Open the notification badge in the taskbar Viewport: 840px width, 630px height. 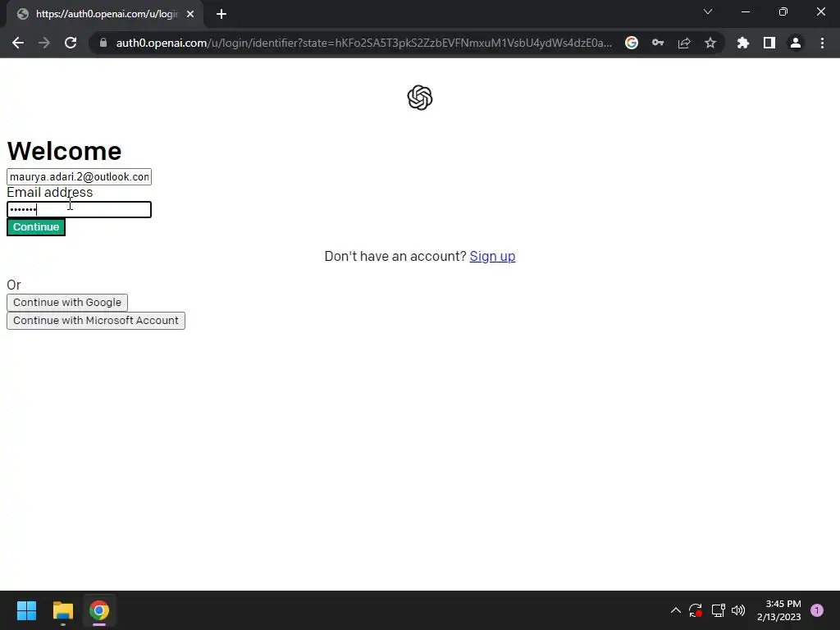click(817, 610)
